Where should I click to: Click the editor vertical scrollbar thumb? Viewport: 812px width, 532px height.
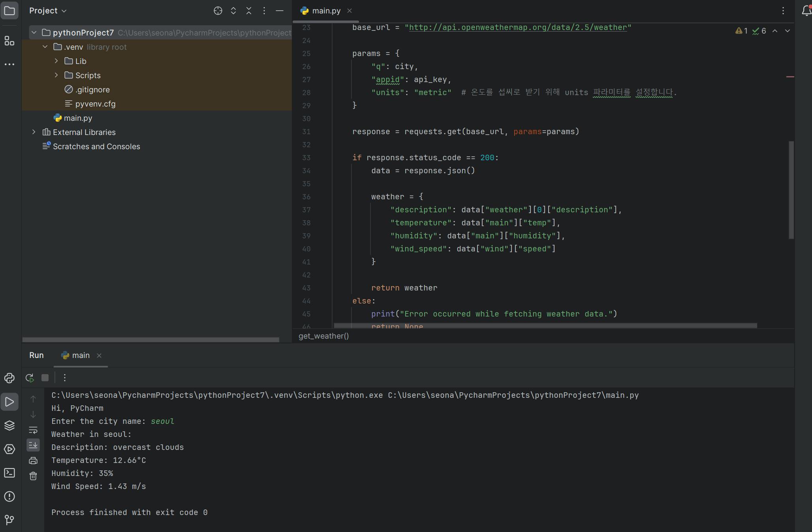pos(791,189)
